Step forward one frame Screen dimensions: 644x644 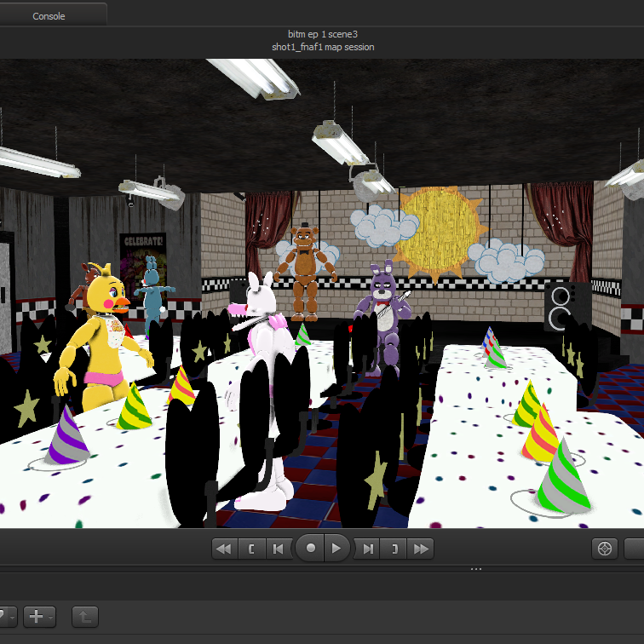(367, 549)
